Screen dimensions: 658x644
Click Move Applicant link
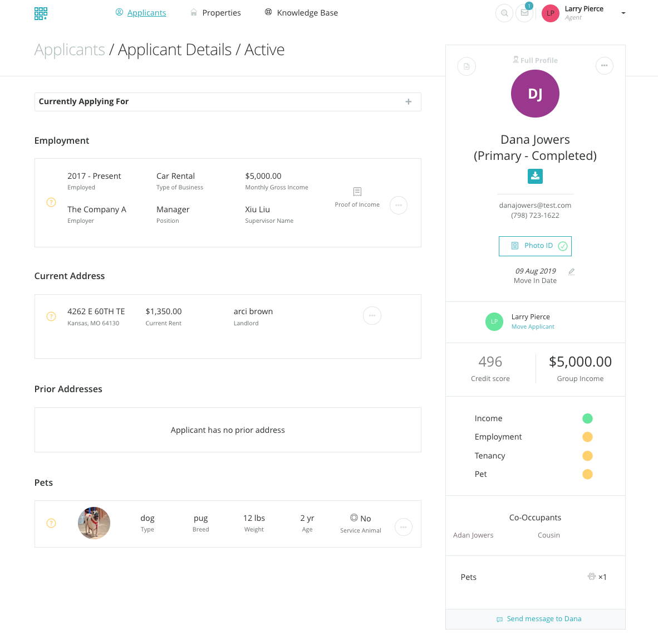(533, 327)
